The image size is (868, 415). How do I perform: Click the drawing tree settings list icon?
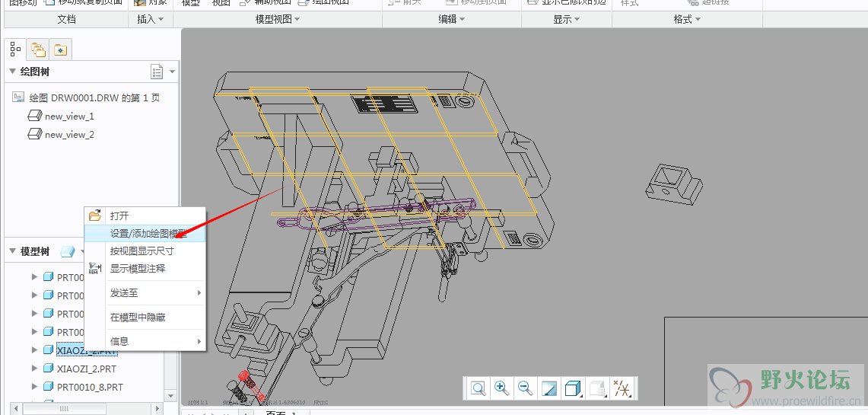click(157, 72)
